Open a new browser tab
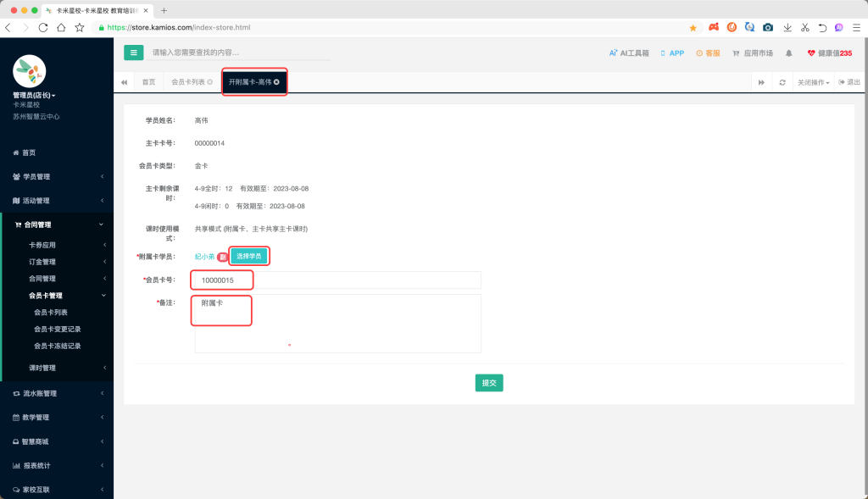The height and width of the screenshot is (499, 868). point(164,10)
